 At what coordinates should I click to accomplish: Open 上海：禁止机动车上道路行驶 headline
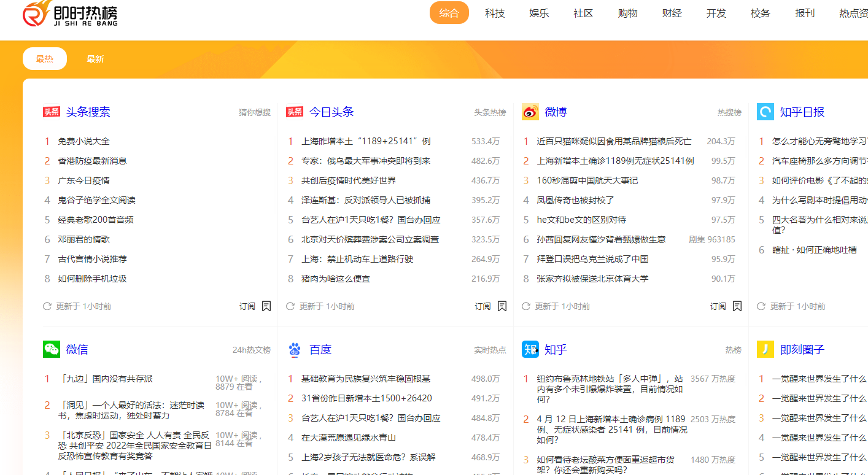click(x=357, y=259)
